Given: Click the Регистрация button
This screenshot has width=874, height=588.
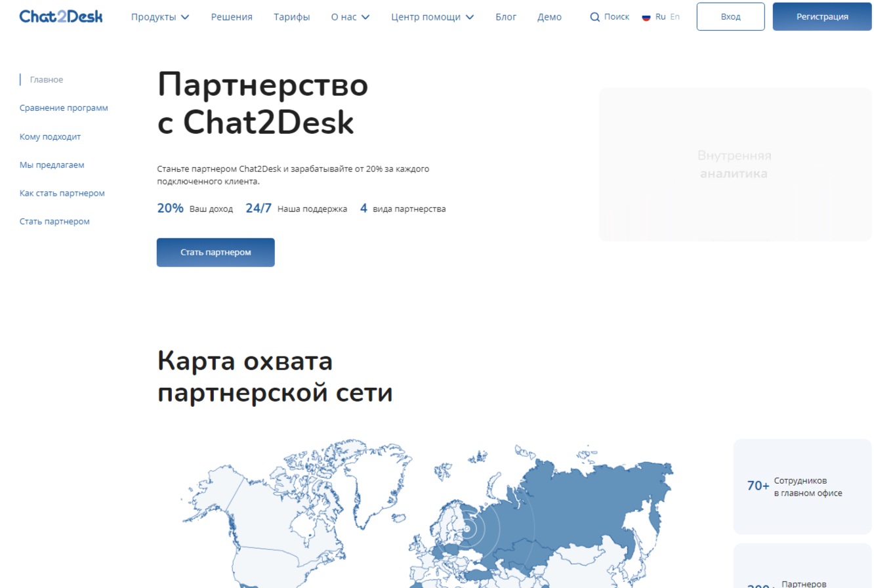Looking at the screenshot, I should tap(822, 16).
